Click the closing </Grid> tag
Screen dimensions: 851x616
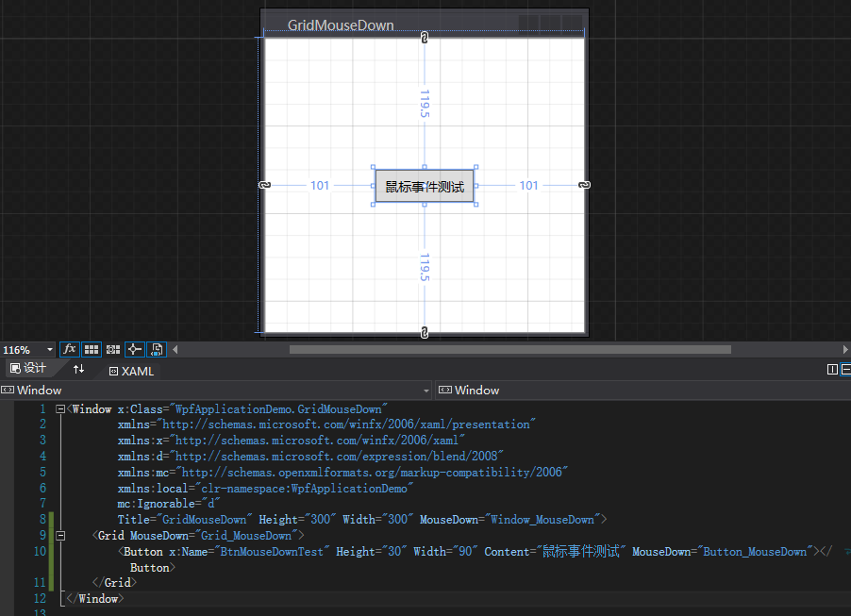(114, 583)
